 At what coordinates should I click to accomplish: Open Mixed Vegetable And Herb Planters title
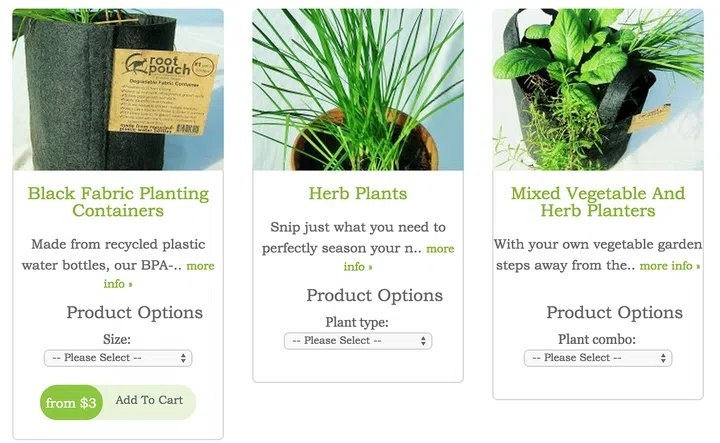pos(598,202)
